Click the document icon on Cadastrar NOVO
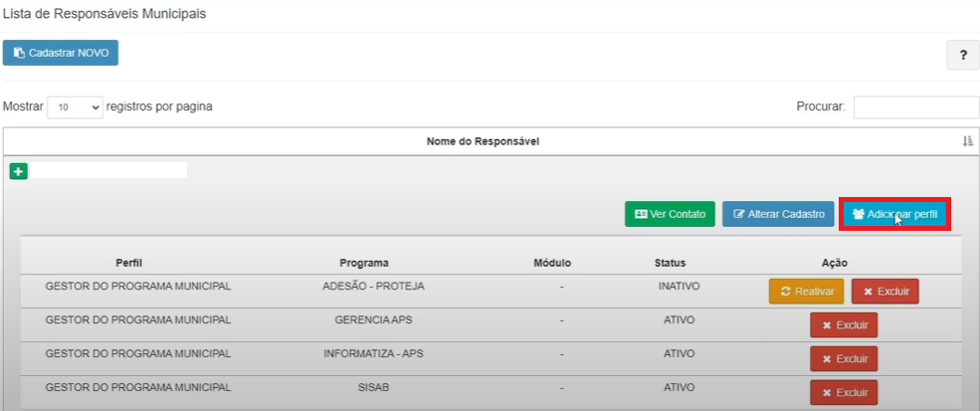 point(19,53)
